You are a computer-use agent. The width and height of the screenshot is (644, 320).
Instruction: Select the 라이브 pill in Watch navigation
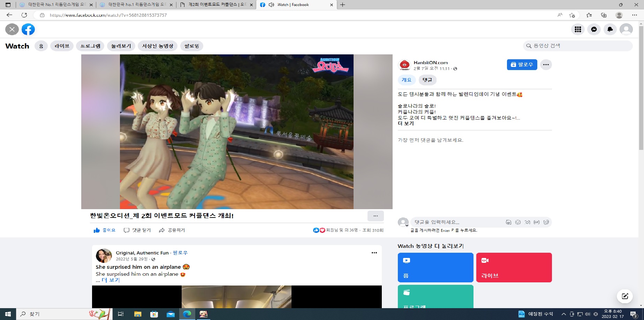pyautogui.click(x=62, y=46)
